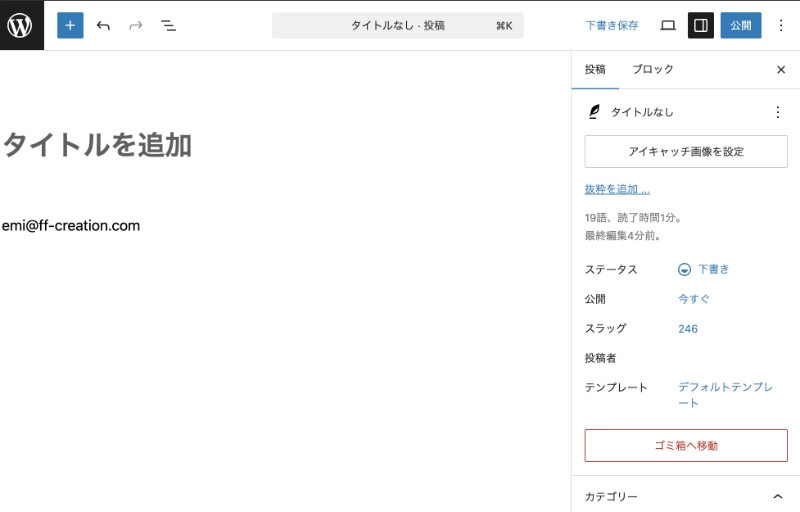800x512 pixels.
Task: Open the top-right options menu
Action: (781, 25)
